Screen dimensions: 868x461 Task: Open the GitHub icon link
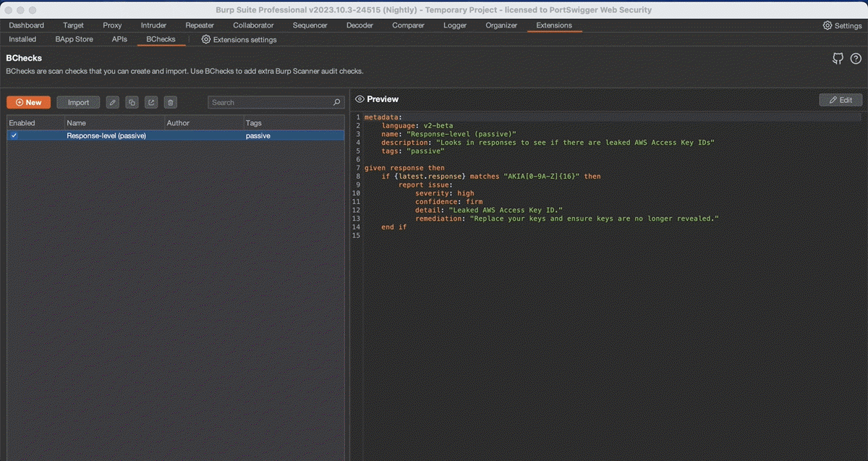click(838, 59)
